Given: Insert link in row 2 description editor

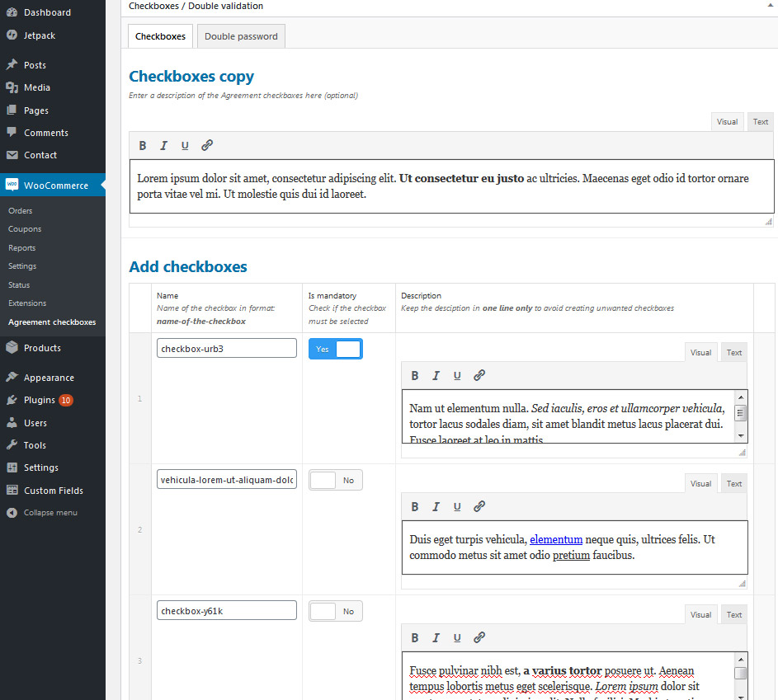Looking at the screenshot, I should [479, 506].
